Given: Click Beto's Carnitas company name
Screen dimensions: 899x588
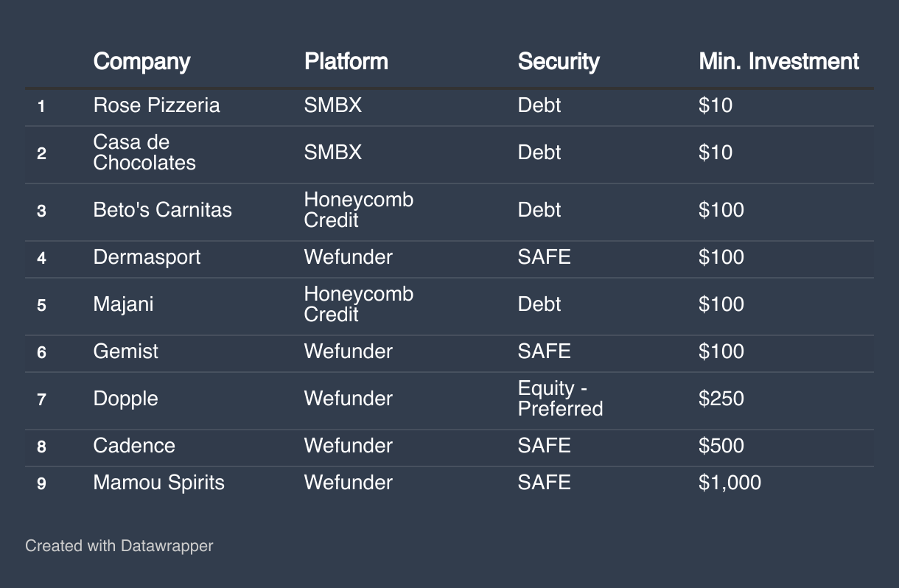Looking at the screenshot, I should point(162,210).
